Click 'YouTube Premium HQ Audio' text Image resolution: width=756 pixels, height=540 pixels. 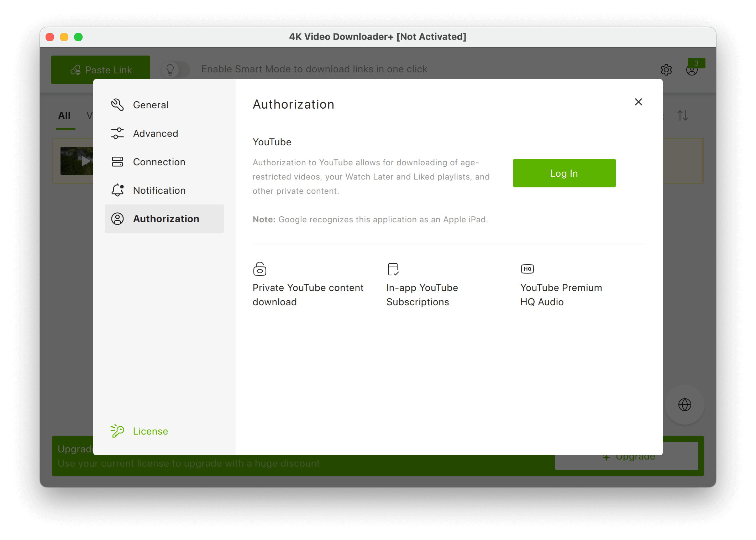(x=561, y=295)
